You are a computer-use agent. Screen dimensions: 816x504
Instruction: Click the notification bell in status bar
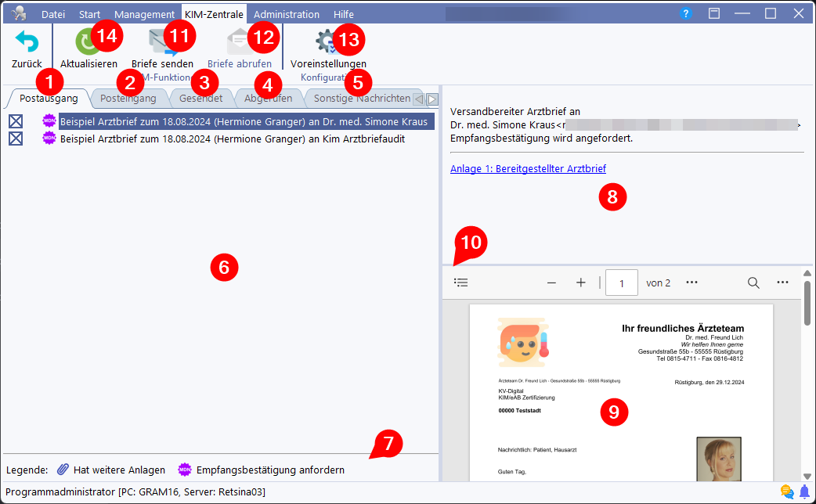click(804, 491)
